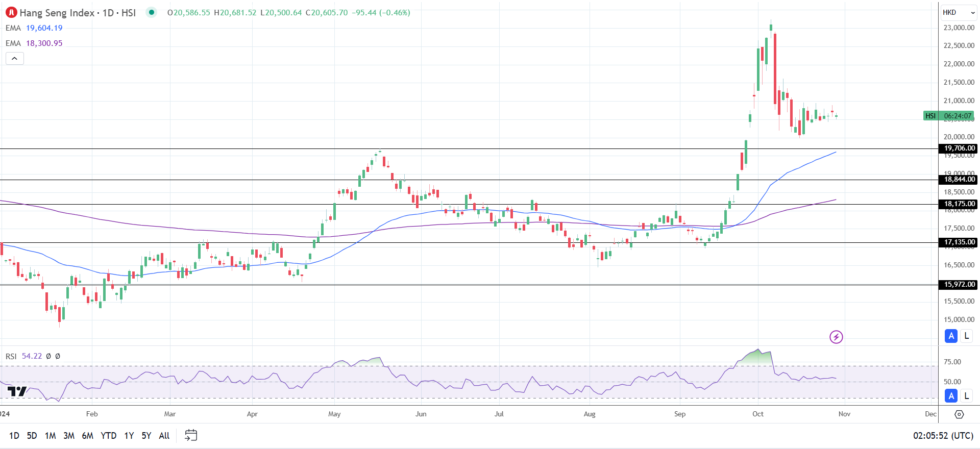Image resolution: width=980 pixels, height=449 pixels.
Task: Click the Hang Seng Index red logo icon
Action: 11,13
